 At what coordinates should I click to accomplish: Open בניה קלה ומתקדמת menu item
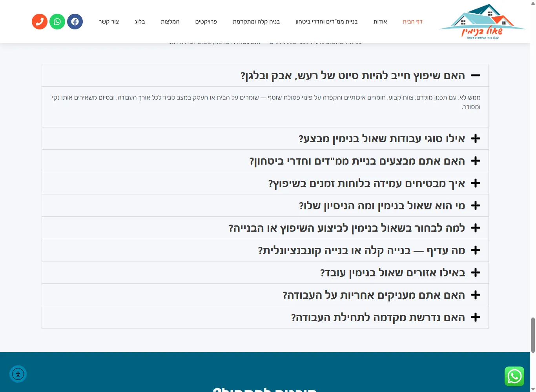pyautogui.click(x=256, y=22)
